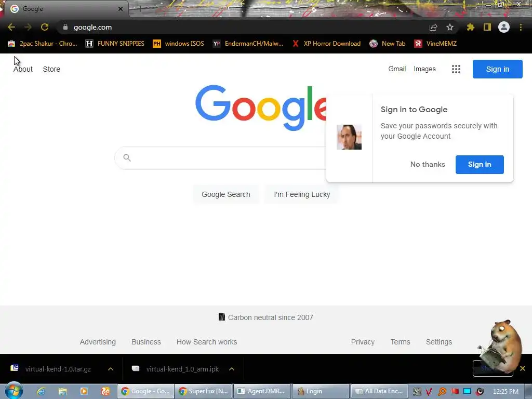This screenshot has height=399, width=532.
Task: Open the clock showing 12:25 PM
Action: point(506,392)
